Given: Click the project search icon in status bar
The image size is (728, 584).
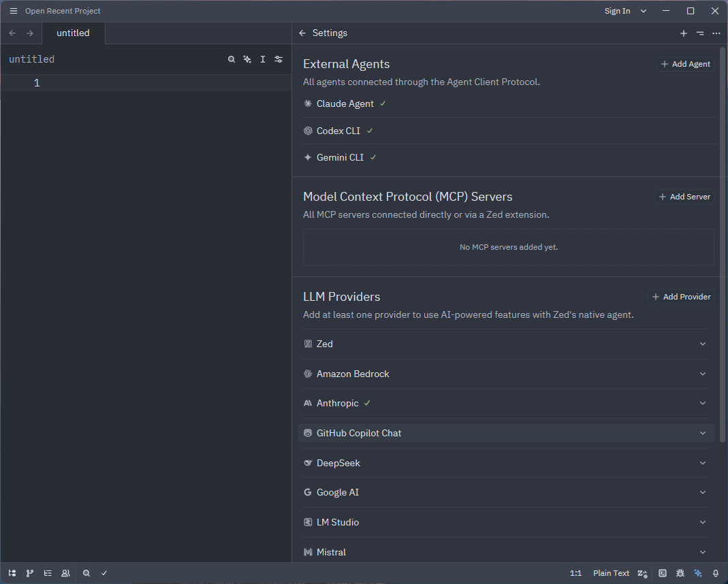Looking at the screenshot, I should [x=86, y=573].
